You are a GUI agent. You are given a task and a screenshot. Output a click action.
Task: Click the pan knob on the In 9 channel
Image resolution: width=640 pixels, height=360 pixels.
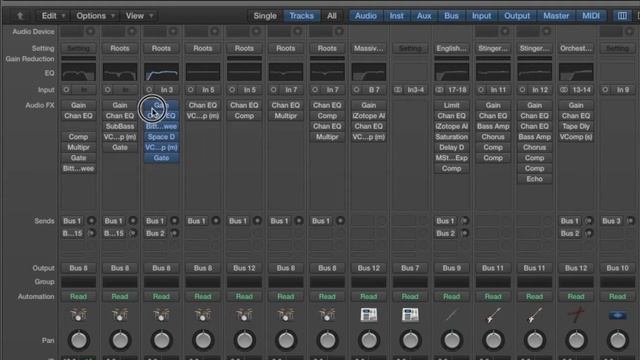[618, 340]
